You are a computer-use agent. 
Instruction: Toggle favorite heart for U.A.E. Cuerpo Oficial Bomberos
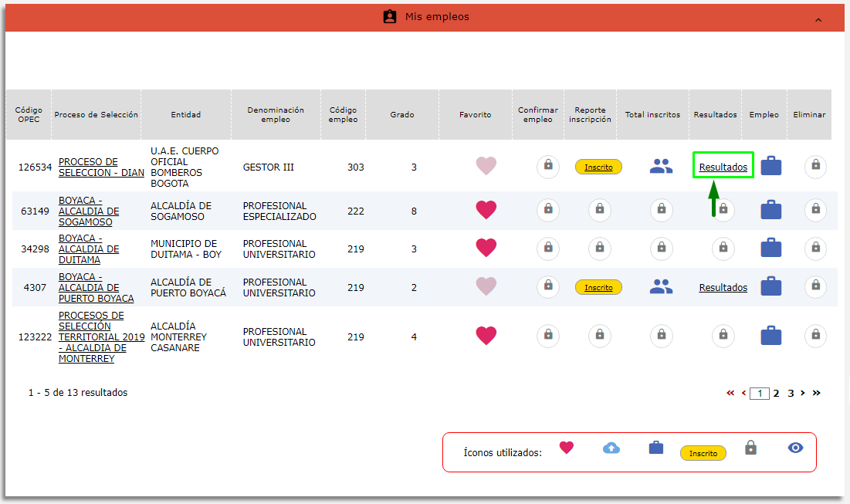tap(486, 166)
